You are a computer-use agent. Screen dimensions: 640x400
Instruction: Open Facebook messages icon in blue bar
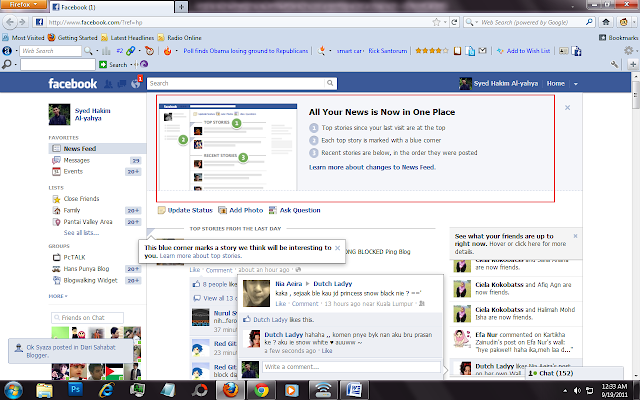coord(122,84)
